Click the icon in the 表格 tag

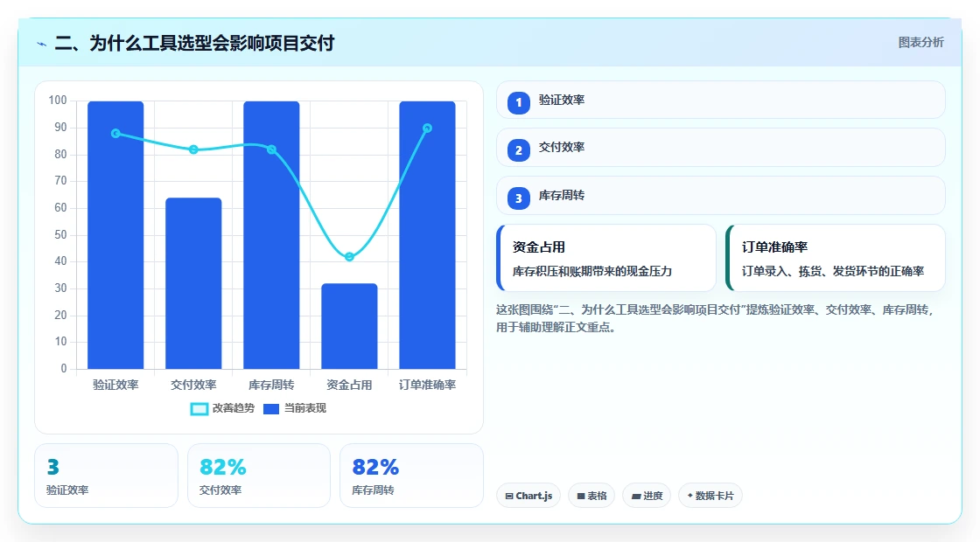(581, 496)
